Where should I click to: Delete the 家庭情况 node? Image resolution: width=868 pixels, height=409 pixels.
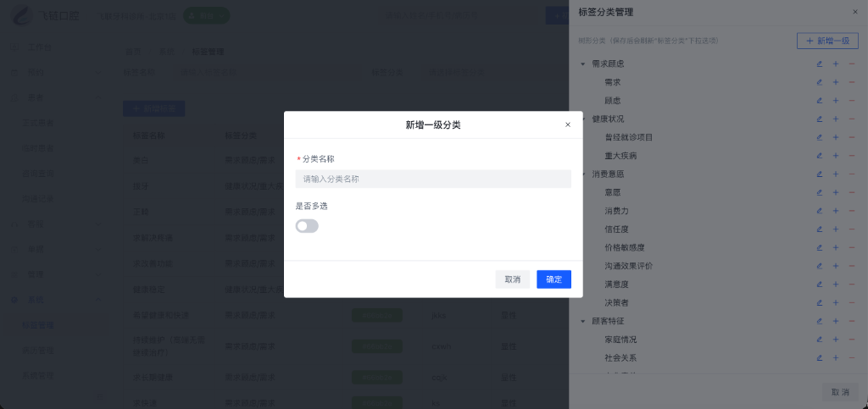[852, 340]
